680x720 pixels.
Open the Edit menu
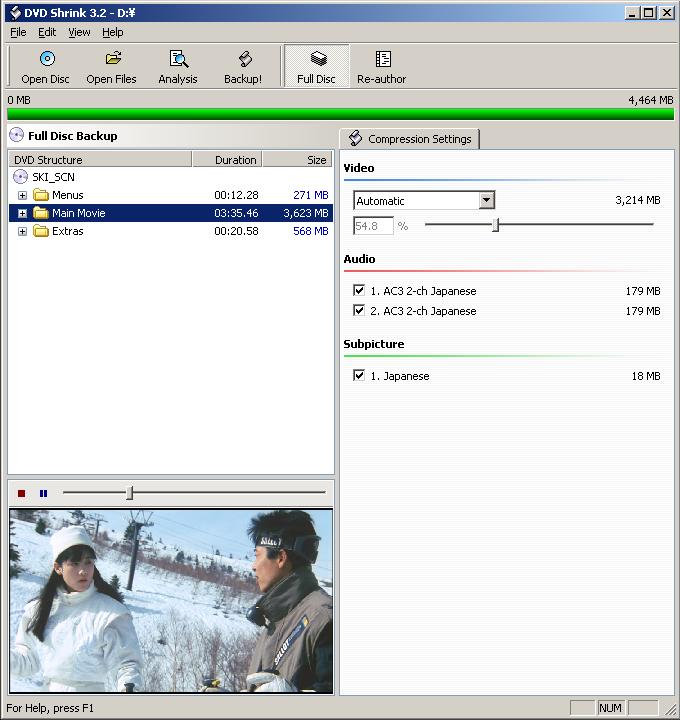coord(47,32)
